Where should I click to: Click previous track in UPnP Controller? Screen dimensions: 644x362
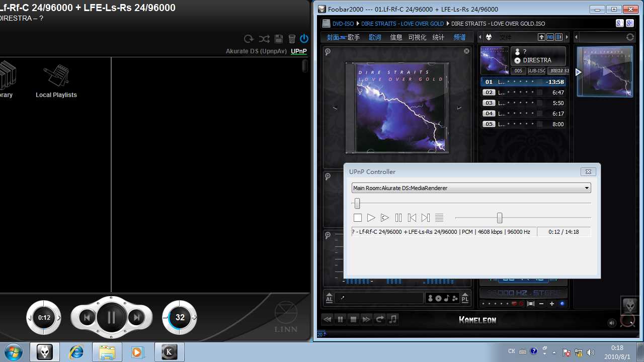click(412, 218)
